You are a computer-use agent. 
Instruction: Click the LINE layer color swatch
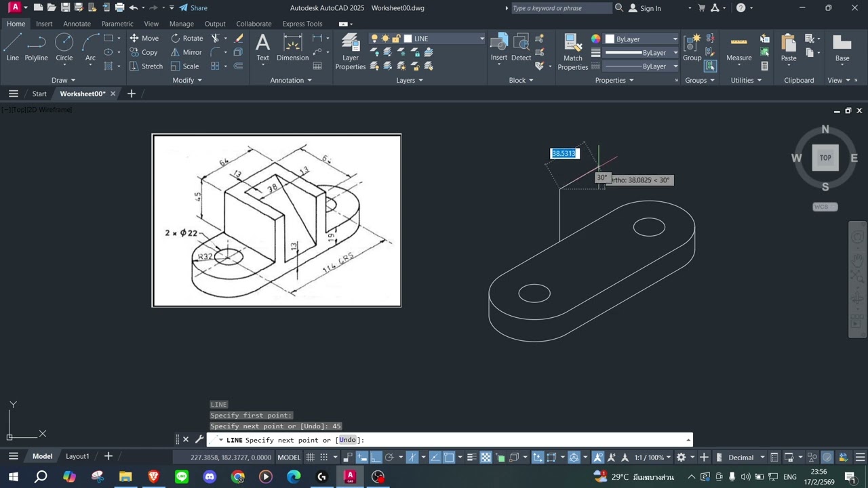click(408, 39)
